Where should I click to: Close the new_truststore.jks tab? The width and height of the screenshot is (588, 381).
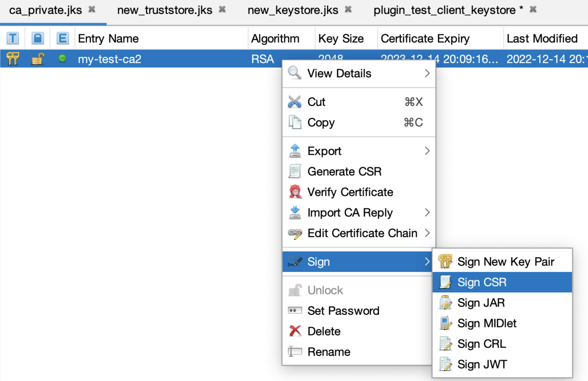[x=222, y=10]
